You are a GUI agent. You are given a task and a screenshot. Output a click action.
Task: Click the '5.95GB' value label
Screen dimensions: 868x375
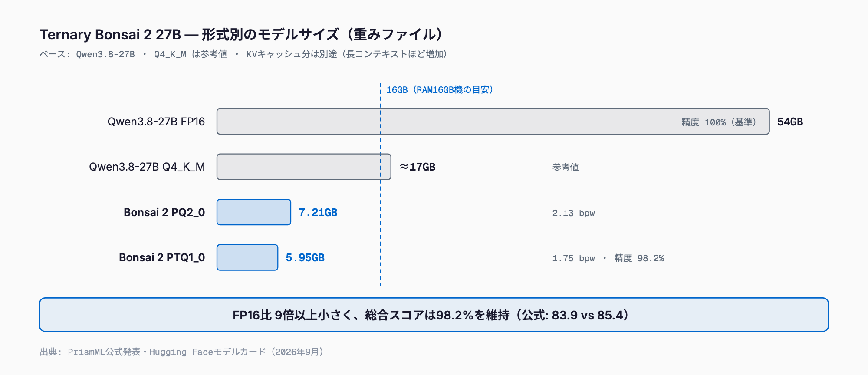coord(305,257)
